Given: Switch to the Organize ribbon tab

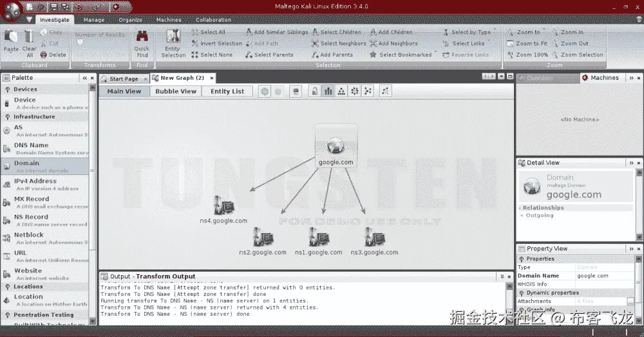Looking at the screenshot, I should coord(130,20).
